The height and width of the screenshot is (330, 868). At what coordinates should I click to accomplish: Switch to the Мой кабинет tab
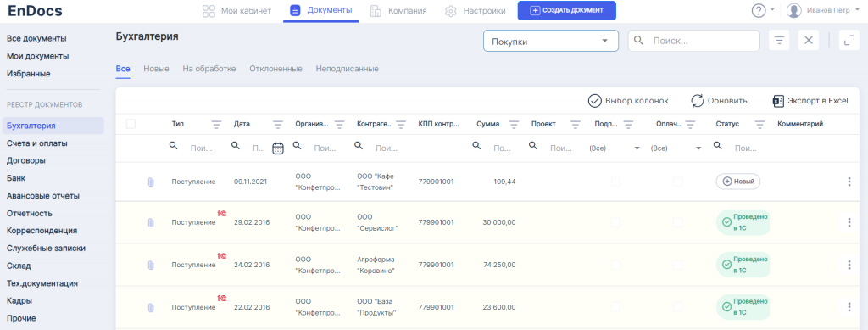pyautogui.click(x=237, y=10)
